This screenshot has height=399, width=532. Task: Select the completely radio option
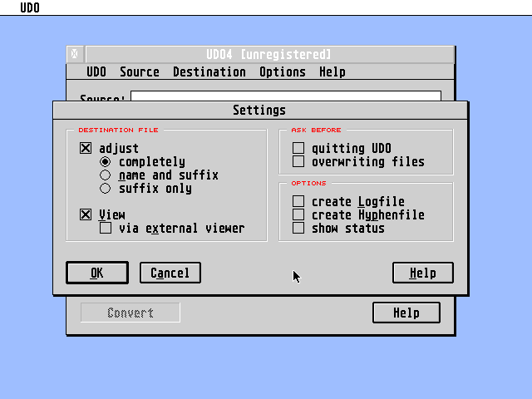[106, 162]
